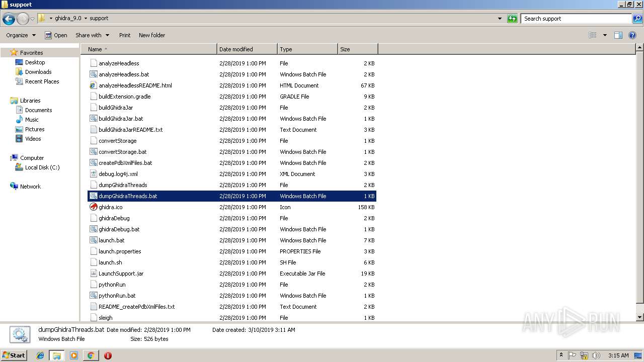
Task: Open the address bar history dropdown
Action: 500,19
